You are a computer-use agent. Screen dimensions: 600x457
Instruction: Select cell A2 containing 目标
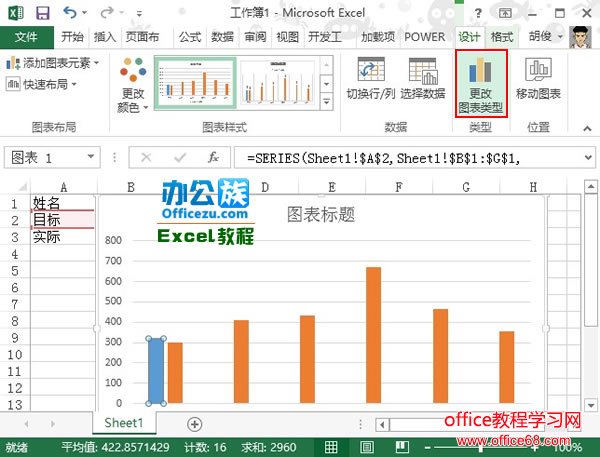(x=63, y=220)
